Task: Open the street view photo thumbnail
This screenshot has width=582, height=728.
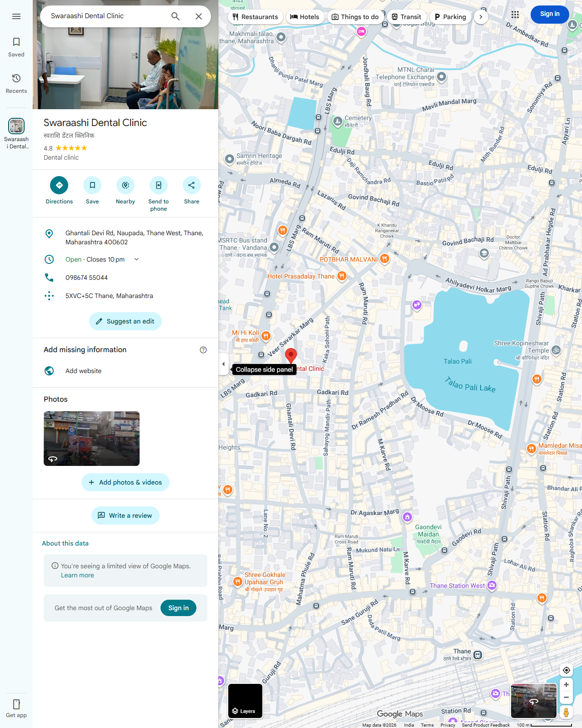Action: (x=91, y=439)
